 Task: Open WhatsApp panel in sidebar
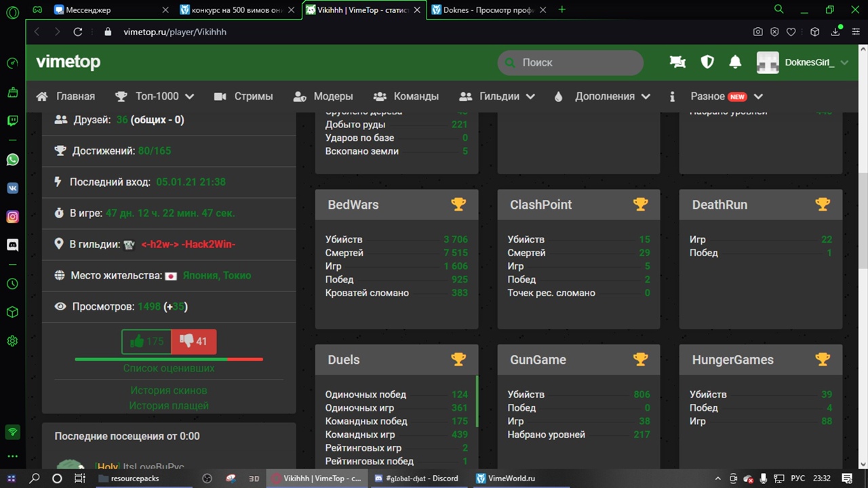(12, 160)
